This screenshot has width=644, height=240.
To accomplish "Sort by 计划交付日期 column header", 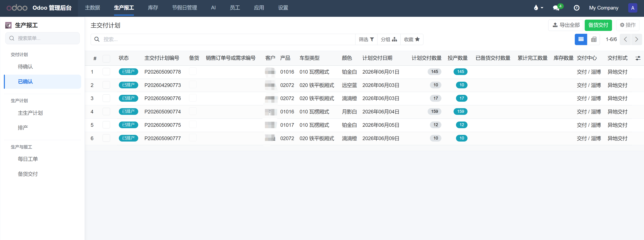I will pos(377,58).
